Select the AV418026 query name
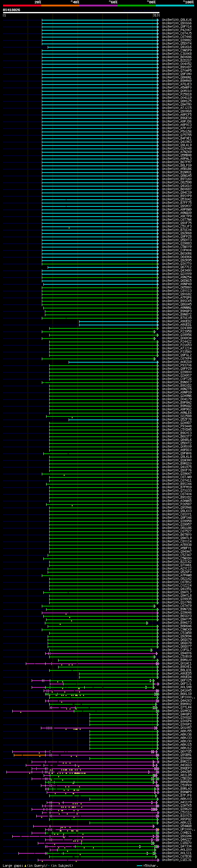The width and height of the screenshot is (197, 868). click(11, 10)
